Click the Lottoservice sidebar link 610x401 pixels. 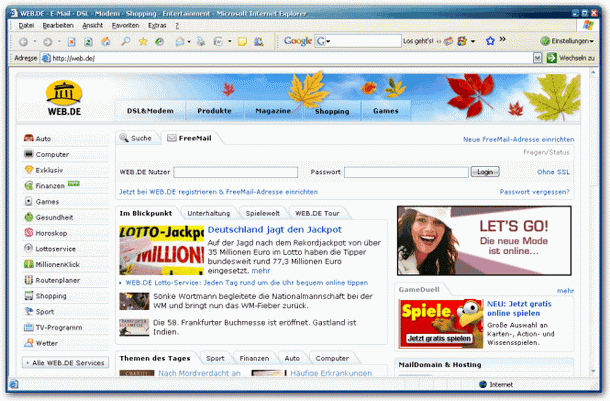(x=56, y=249)
